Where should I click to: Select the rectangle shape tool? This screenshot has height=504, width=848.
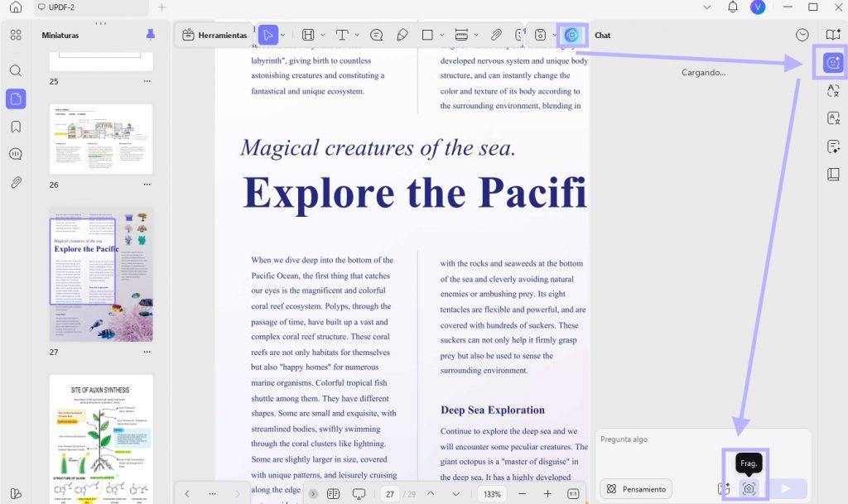click(427, 35)
